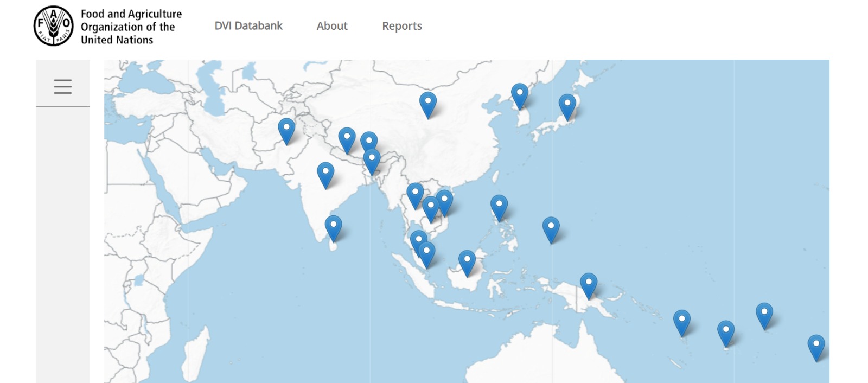868x383 pixels.
Task: Select the bottom-right-most Pacific island marker
Action: (x=816, y=346)
